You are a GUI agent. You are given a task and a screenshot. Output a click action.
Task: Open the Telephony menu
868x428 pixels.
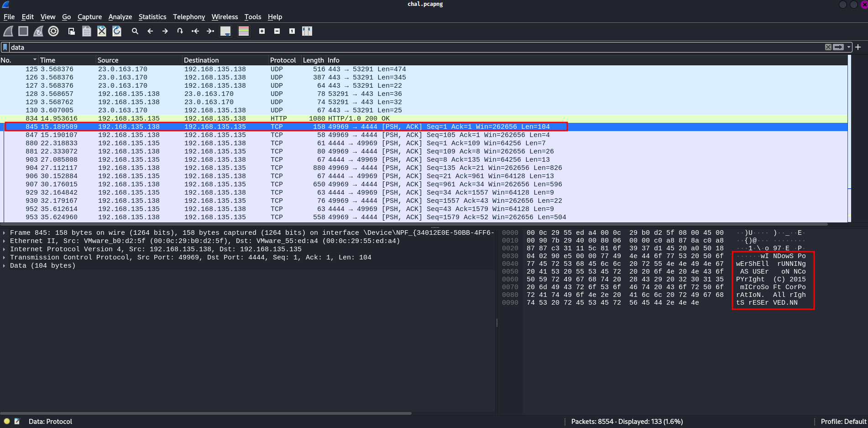coord(189,17)
